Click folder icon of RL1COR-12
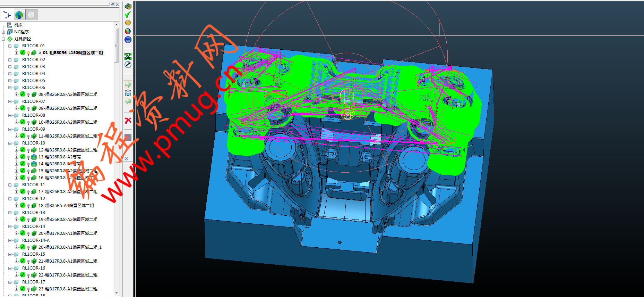 pos(16,199)
